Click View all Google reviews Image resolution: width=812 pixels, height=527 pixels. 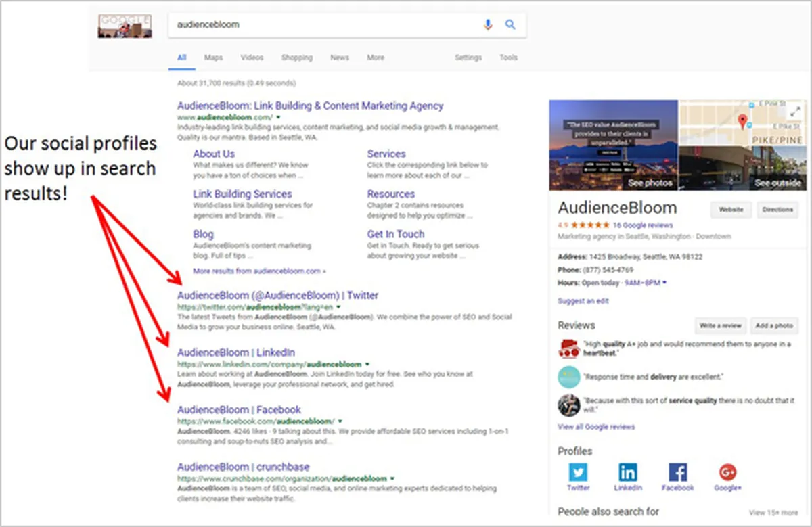coord(596,427)
